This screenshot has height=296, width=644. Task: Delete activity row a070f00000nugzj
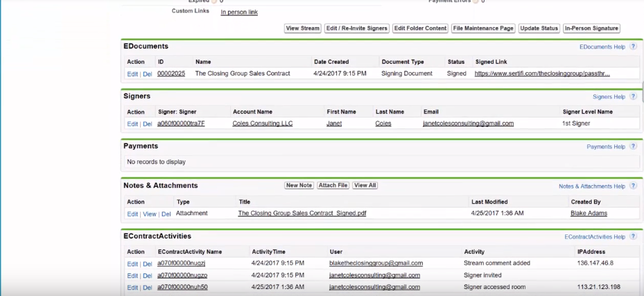[148, 263]
